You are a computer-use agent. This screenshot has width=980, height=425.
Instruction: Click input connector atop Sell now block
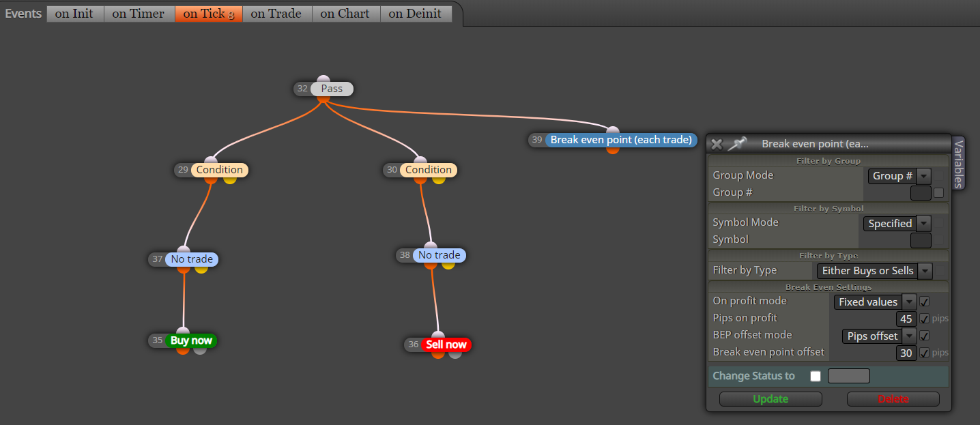click(x=438, y=336)
